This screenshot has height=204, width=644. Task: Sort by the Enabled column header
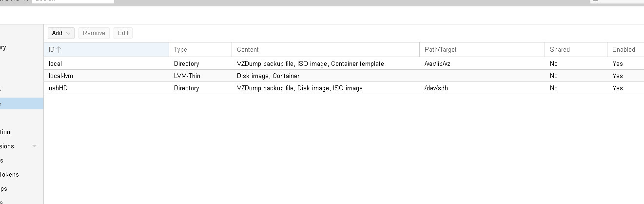click(x=625, y=49)
